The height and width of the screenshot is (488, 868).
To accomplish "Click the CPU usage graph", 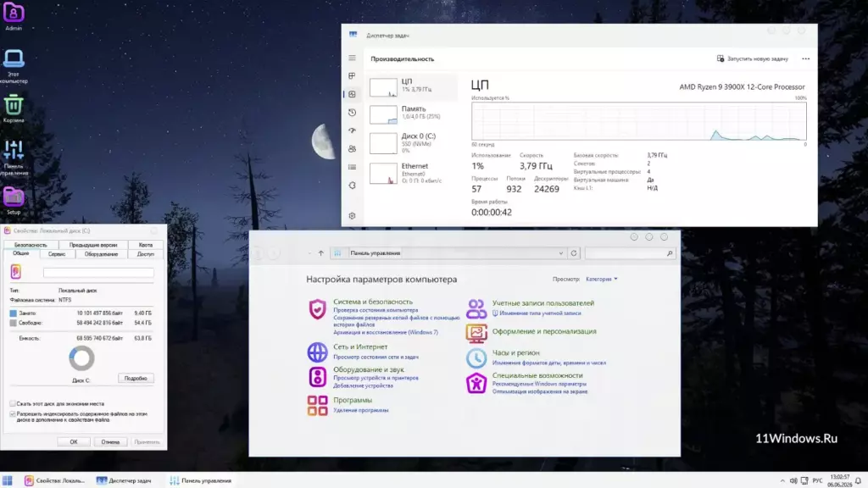I will pyautogui.click(x=639, y=121).
